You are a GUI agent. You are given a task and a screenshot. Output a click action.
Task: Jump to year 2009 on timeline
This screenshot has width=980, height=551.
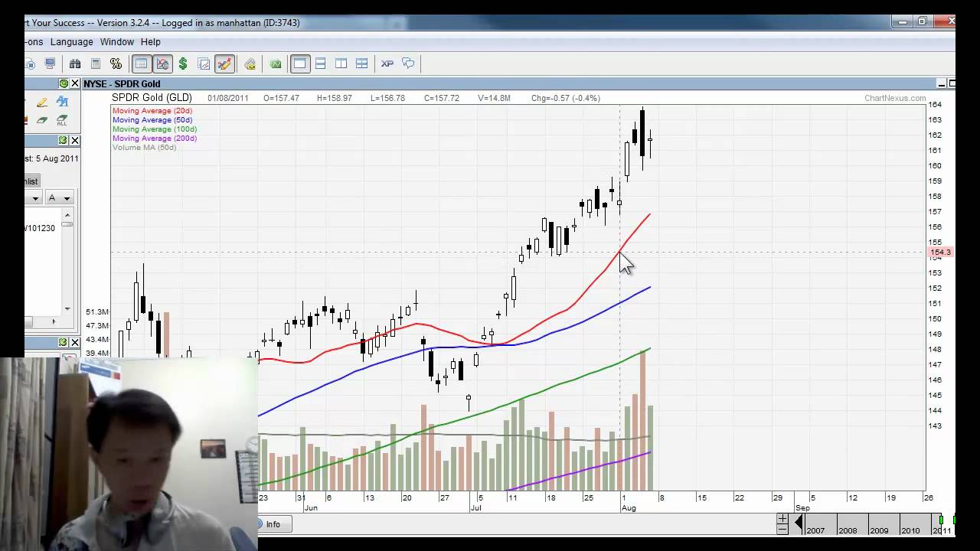click(880, 530)
